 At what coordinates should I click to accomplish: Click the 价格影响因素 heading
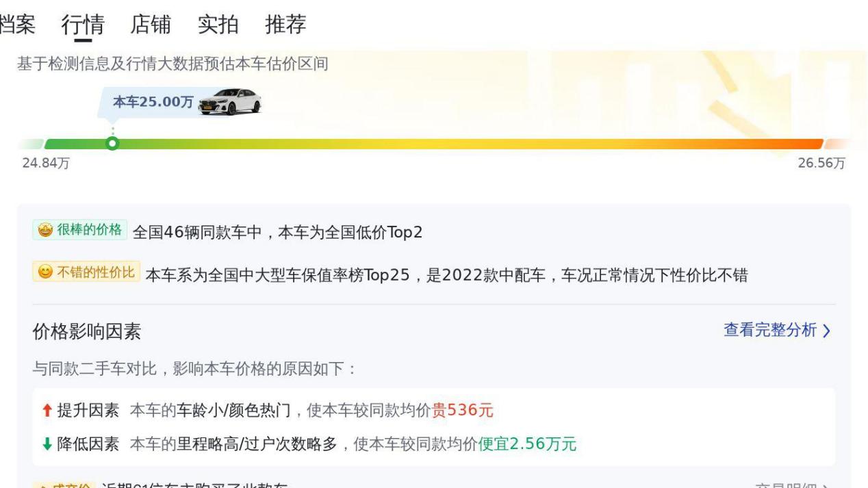(x=87, y=333)
